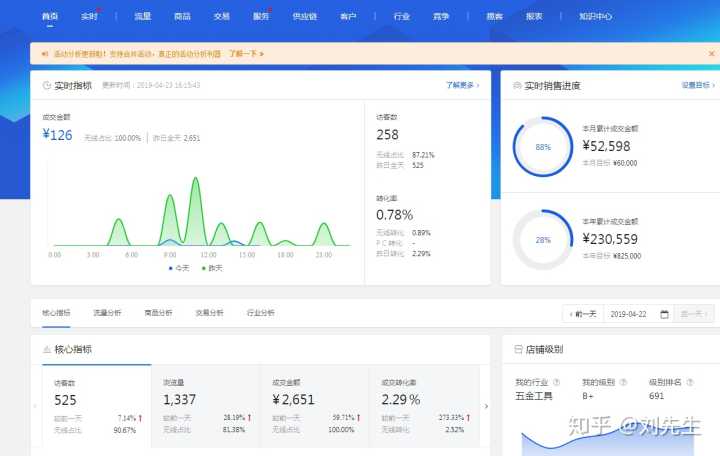Screen dimensions: 720x456
Task: Select the 浏览量 1,337 metric card
Action: (x=206, y=404)
